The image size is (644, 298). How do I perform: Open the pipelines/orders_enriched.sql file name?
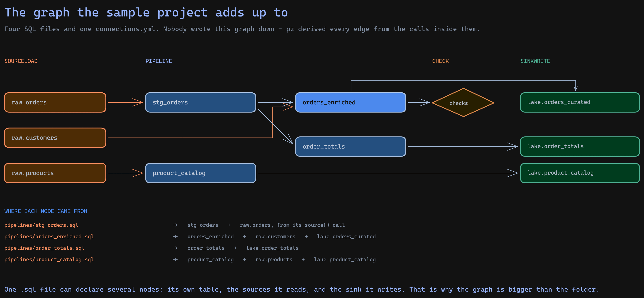click(x=49, y=236)
